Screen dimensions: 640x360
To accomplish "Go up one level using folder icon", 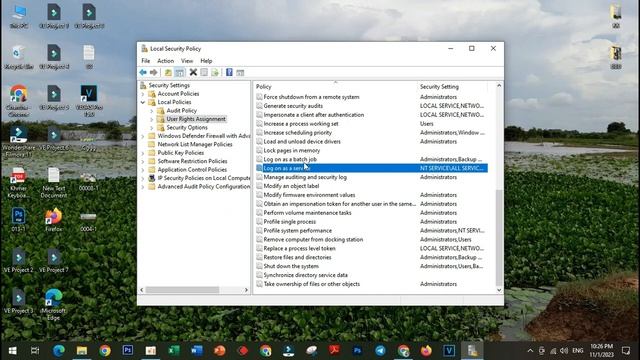I will [168, 72].
